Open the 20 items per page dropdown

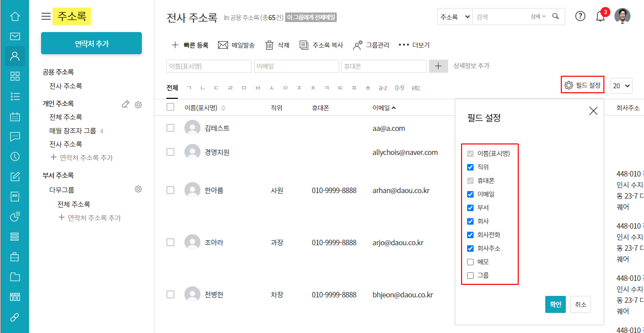(621, 86)
